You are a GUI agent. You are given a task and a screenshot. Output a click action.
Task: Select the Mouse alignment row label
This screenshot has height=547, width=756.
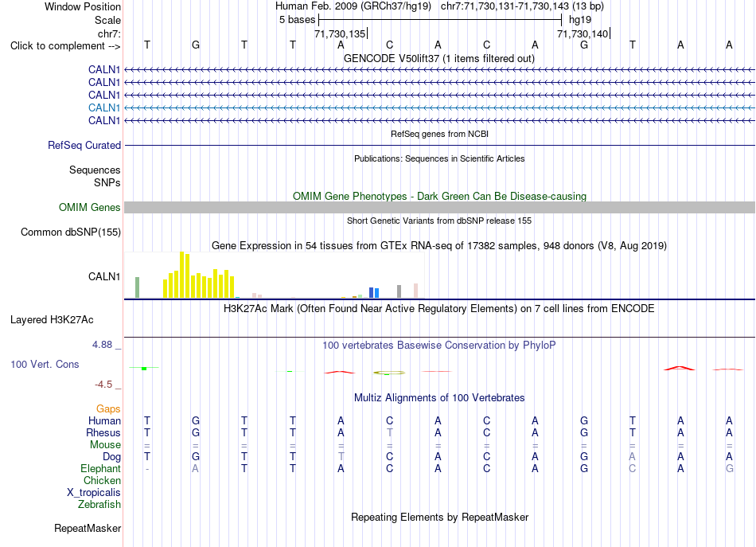pos(105,445)
